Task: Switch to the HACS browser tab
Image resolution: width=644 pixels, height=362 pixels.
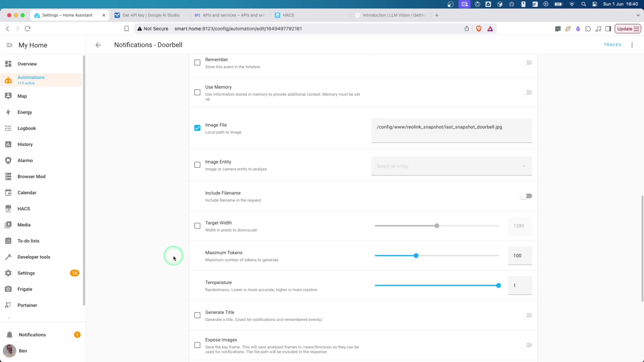Action: (288, 15)
